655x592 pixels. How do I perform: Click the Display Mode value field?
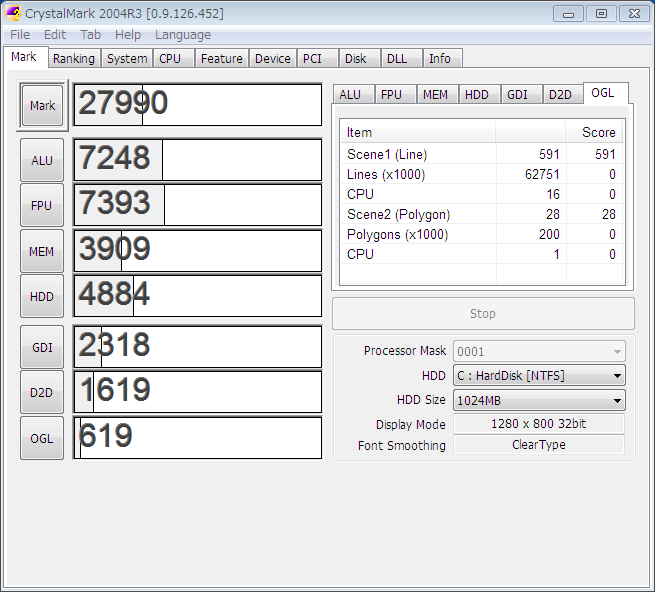[539, 424]
